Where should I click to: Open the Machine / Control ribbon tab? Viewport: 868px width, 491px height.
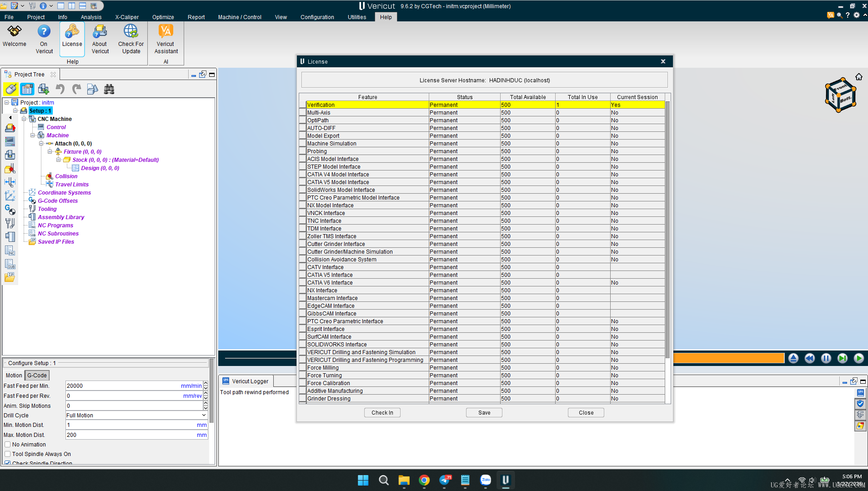(x=240, y=17)
